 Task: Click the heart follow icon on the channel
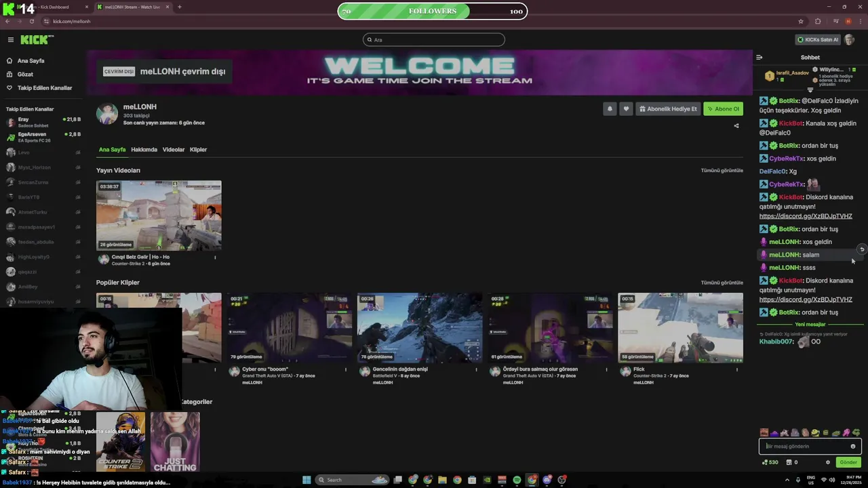[x=626, y=108]
